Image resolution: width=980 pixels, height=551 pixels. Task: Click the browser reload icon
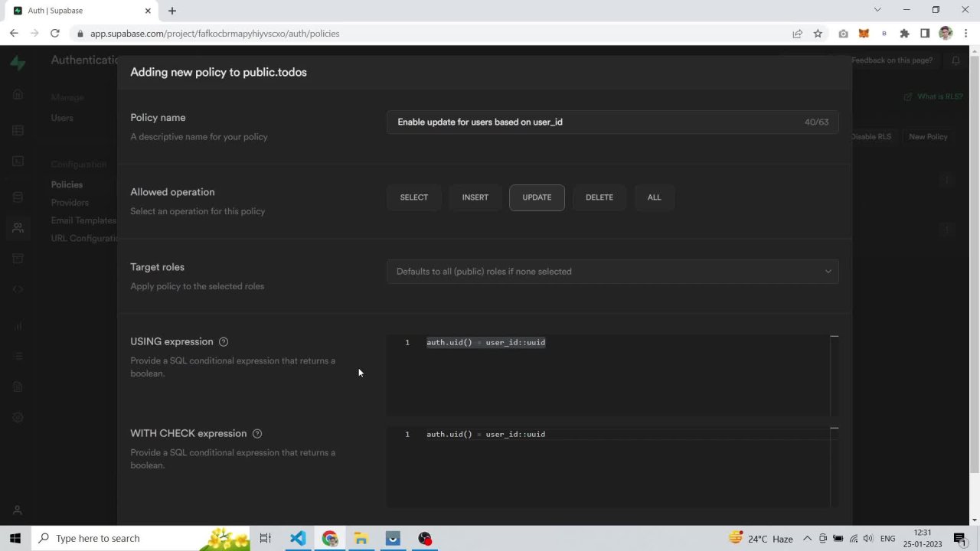pos(54,34)
